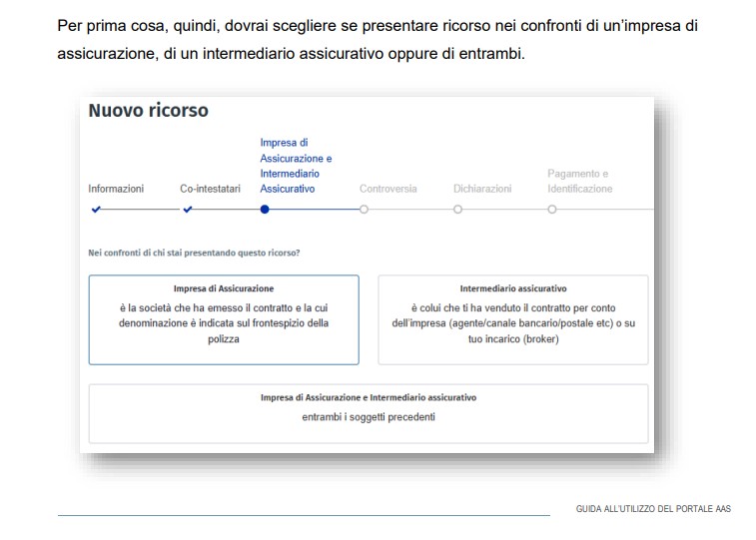Select the Impresa di Assicurazione option card

pos(224,319)
